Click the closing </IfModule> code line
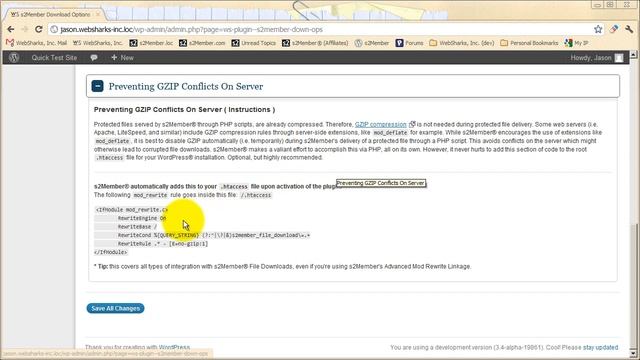 pyautogui.click(x=111, y=253)
